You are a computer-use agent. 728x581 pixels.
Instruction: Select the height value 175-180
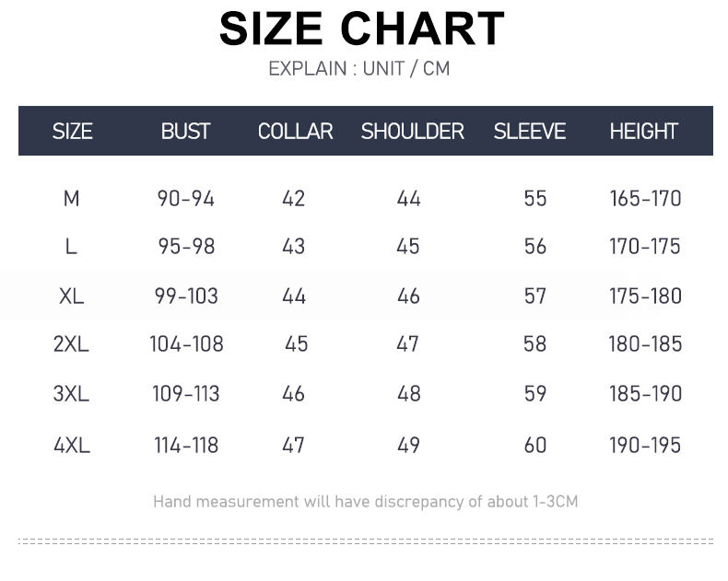[x=645, y=296]
